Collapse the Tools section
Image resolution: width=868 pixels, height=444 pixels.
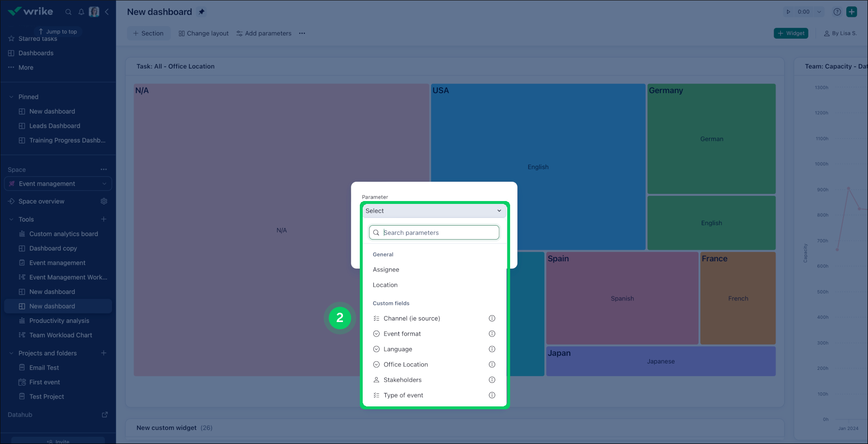coord(12,219)
